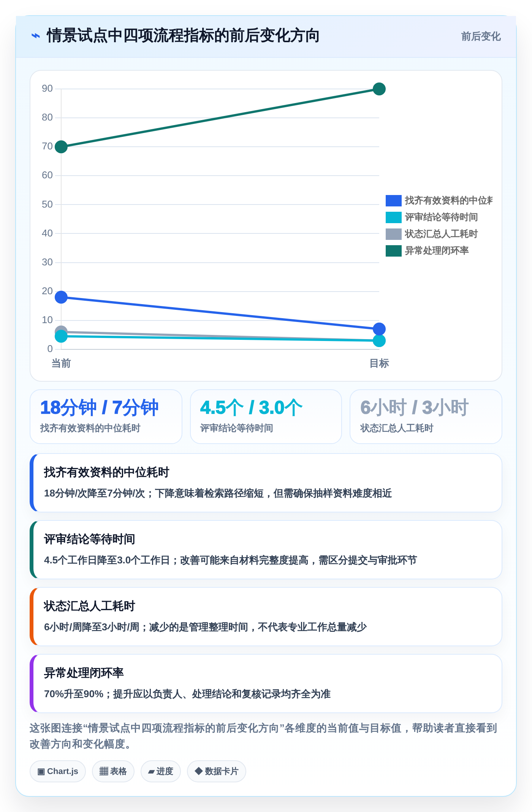Click the lightning icon beside the title
532x812 pixels.
point(35,36)
